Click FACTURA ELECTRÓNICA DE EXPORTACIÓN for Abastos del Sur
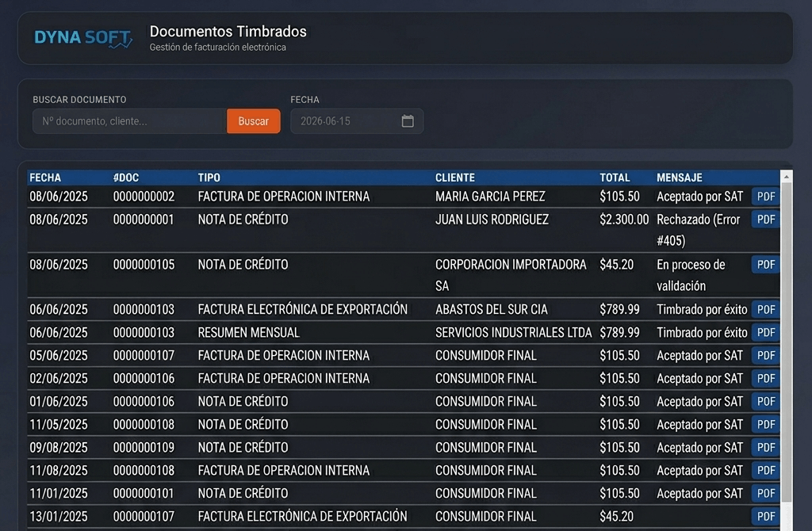The height and width of the screenshot is (531, 812). point(302,310)
